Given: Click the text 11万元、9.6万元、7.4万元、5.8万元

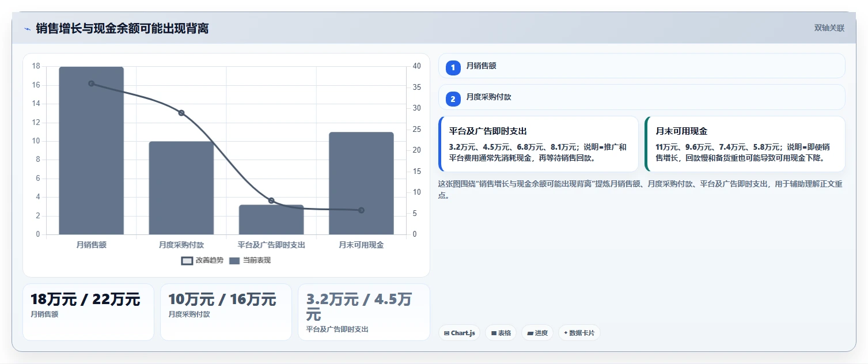Looking at the screenshot, I should coord(718,147).
